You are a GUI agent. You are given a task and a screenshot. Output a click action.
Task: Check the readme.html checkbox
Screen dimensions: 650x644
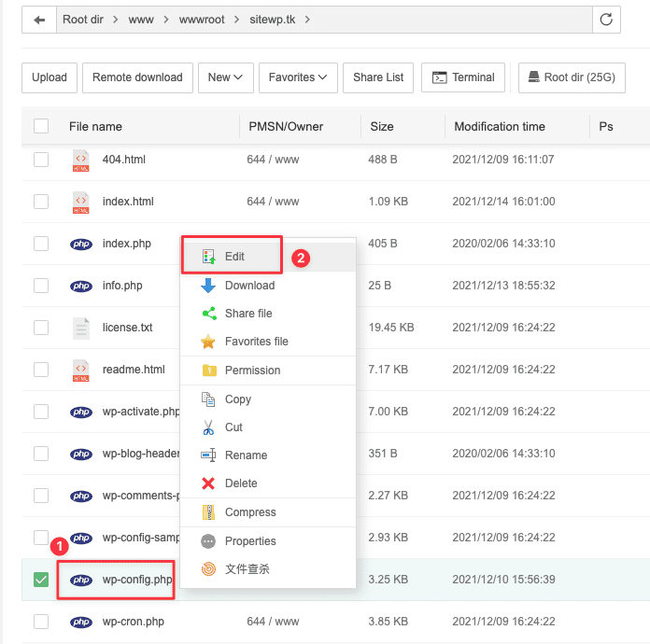tap(41, 370)
